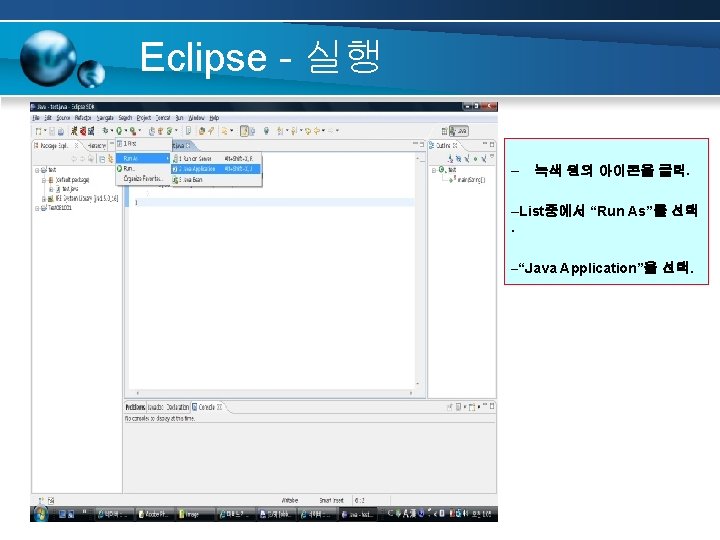Toggle Hide Non-Public Members green dot
Screen dimensions: 720x540
click(x=475, y=159)
